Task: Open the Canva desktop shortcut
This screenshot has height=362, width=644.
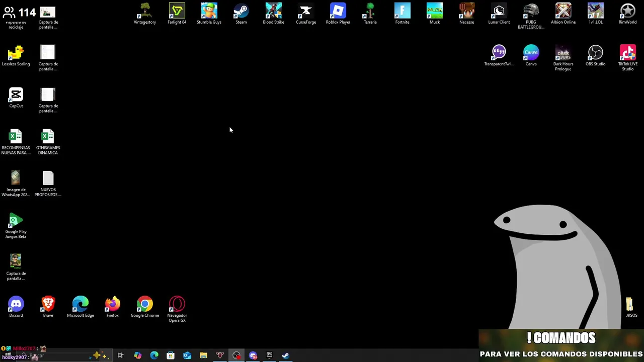Action: coord(531,56)
